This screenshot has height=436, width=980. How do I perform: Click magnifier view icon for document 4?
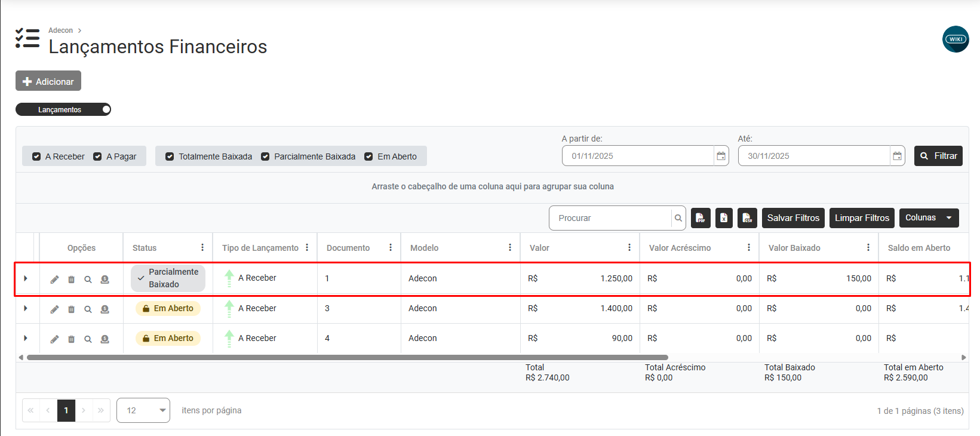[x=88, y=339]
